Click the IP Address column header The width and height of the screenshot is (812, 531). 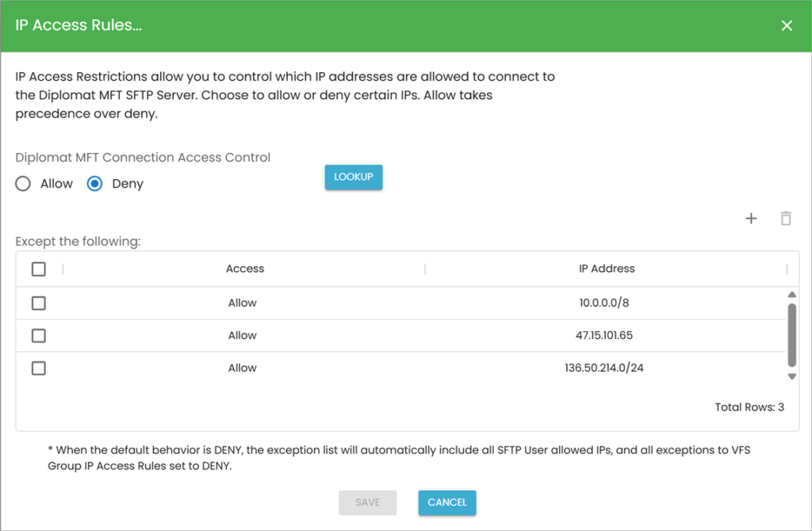click(x=607, y=269)
